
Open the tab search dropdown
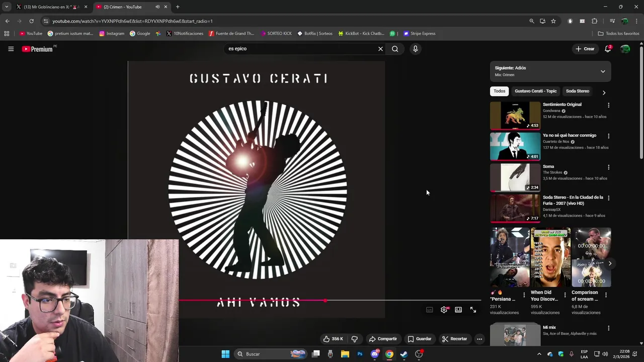(x=6, y=7)
